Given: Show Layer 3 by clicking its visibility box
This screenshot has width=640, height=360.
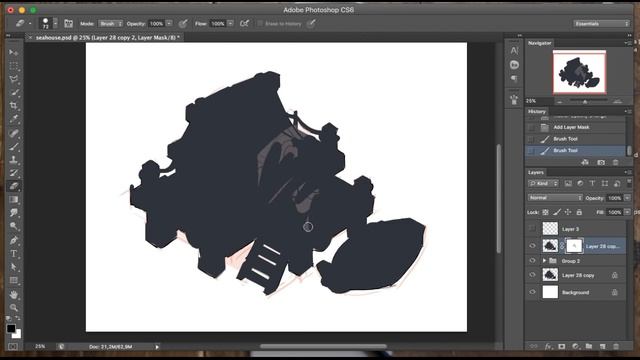Looking at the screenshot, I should click(x=532, y=229).
